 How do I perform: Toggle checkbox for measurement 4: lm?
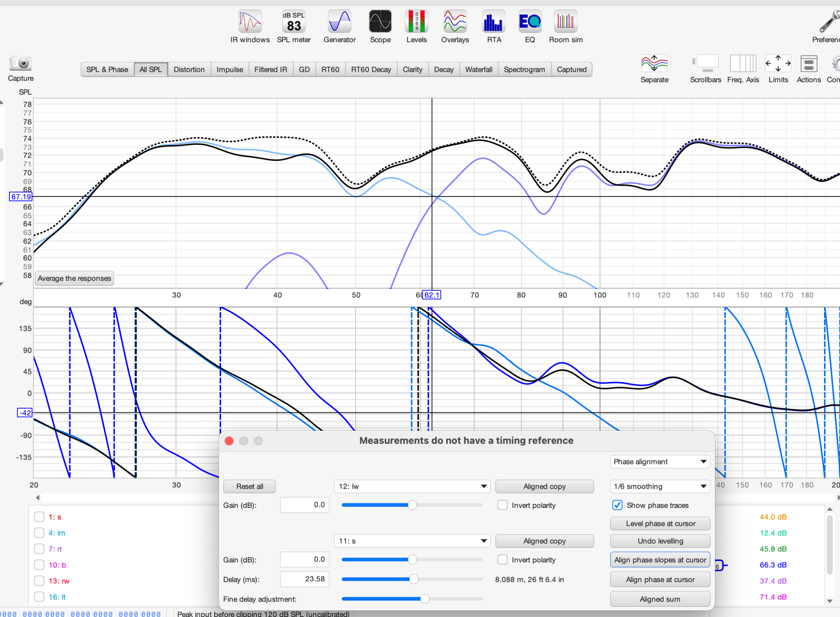(39, 533)
